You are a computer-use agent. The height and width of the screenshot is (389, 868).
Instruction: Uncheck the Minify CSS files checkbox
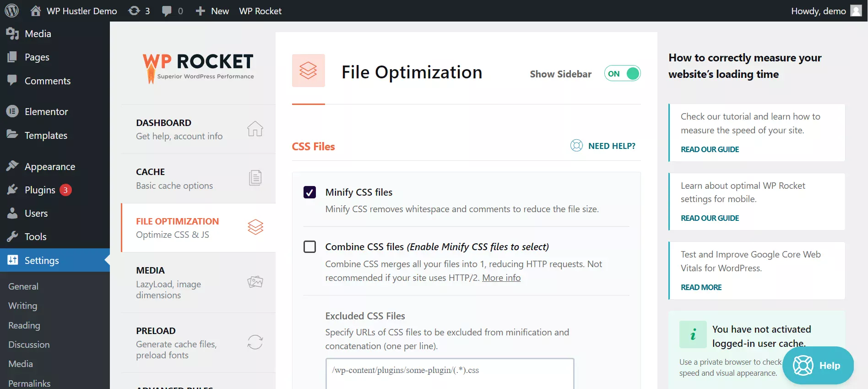(x=310, y=192)
